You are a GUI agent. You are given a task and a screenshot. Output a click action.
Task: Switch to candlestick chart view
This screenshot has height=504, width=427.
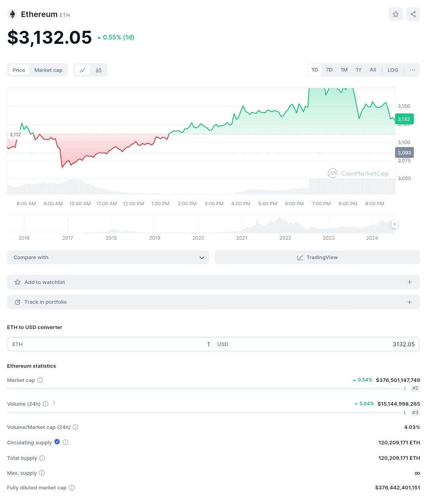point(98,70)
